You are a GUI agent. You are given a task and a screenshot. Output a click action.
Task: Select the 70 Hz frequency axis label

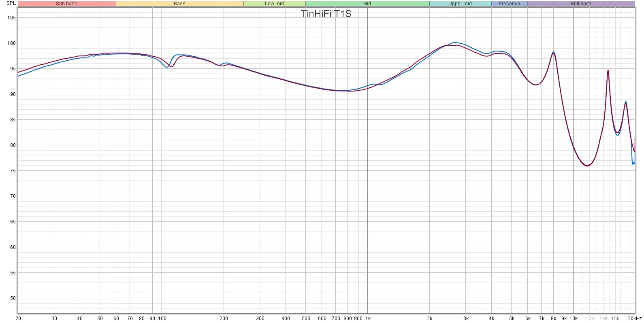[130, 319]
